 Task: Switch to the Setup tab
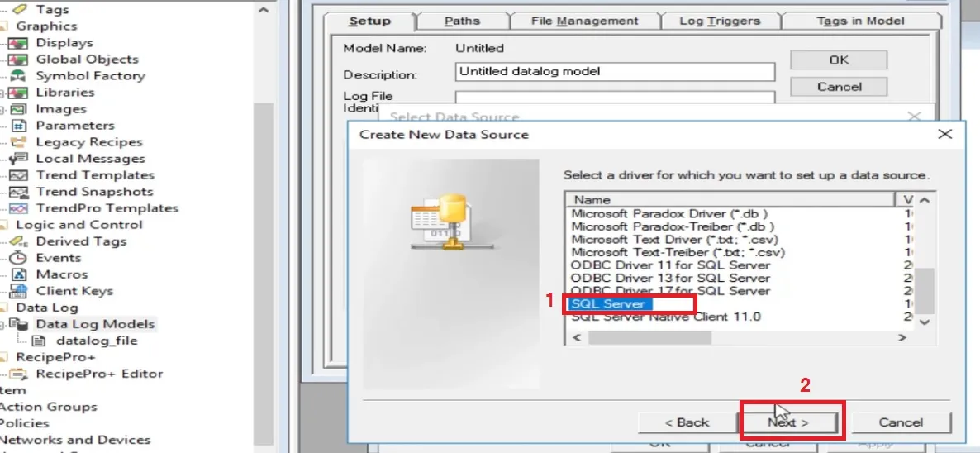pyautogui.click(x=369, y=21)
